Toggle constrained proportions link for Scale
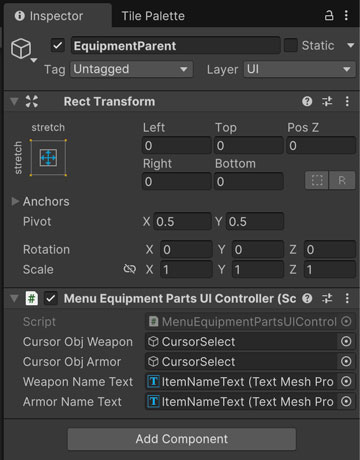Image resolution: width=360 pixels, height=460 pixels. click(x=130, y=269)
